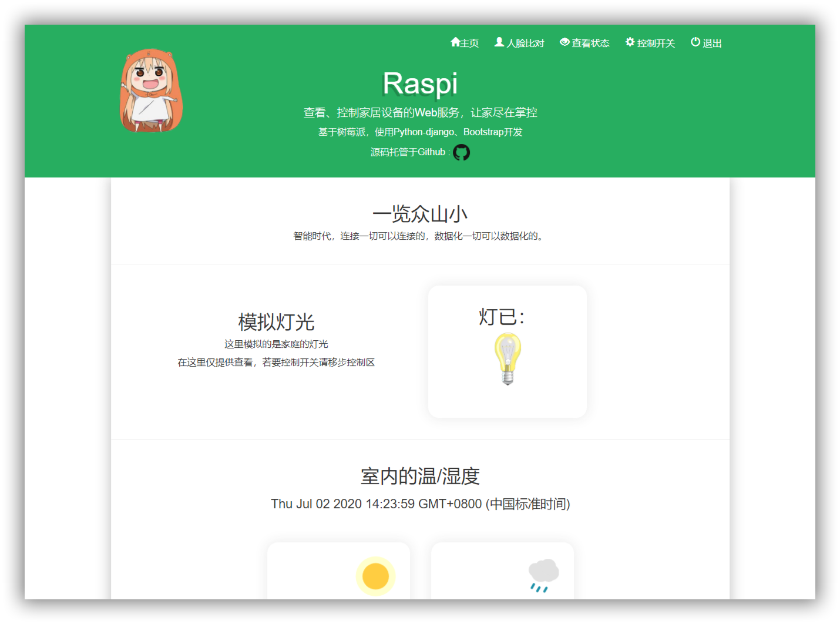840x624 pixels.
Task: Select the 退出 logout menu item
Action: (x=706, y=43)
